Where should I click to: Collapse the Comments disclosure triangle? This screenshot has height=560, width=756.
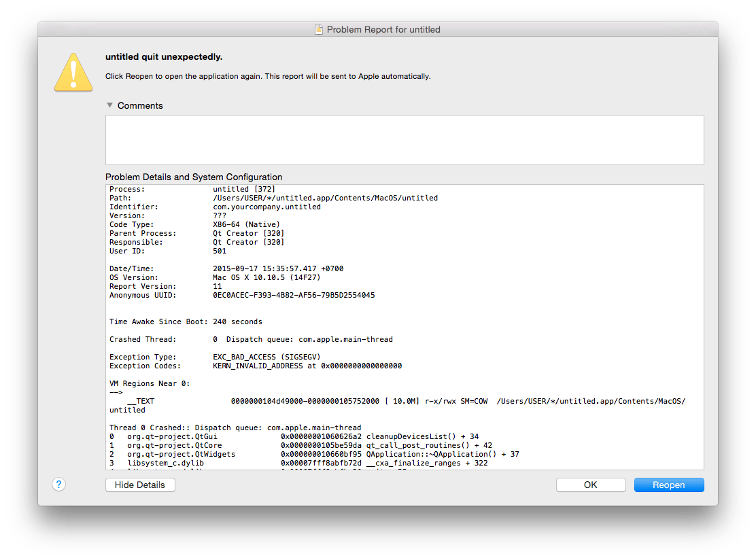click(x=109, y=105)
